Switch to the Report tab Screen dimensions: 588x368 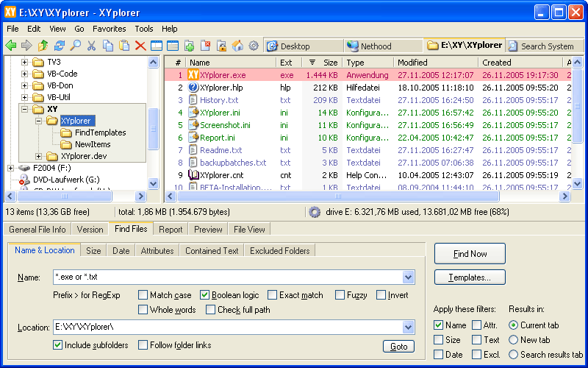[171, 230]
